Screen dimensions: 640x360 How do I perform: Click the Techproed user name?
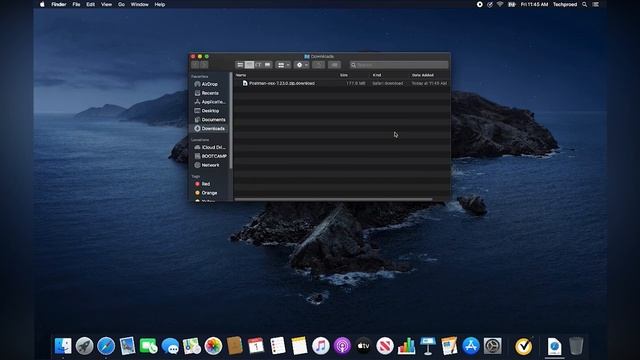(x=565, y=4)
